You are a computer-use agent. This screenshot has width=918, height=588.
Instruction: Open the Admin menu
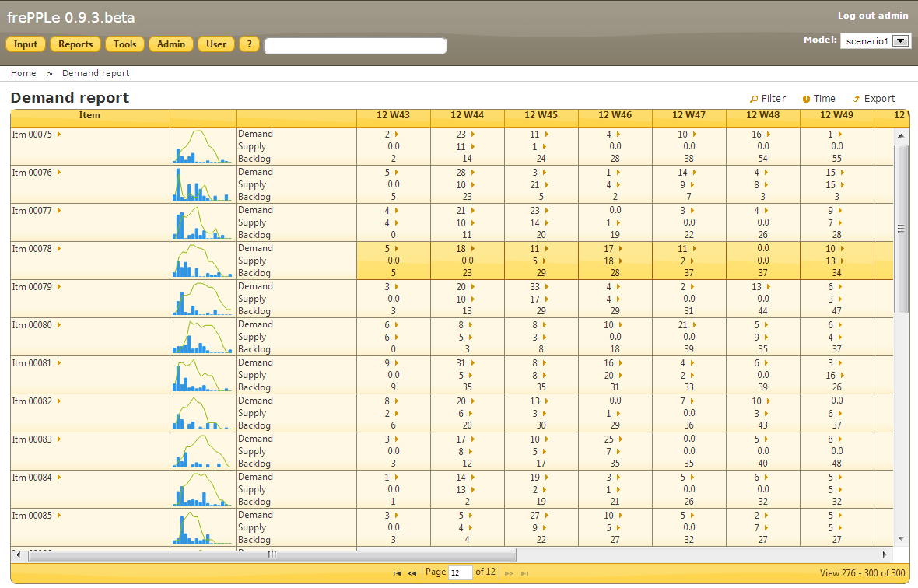(171, 44)
